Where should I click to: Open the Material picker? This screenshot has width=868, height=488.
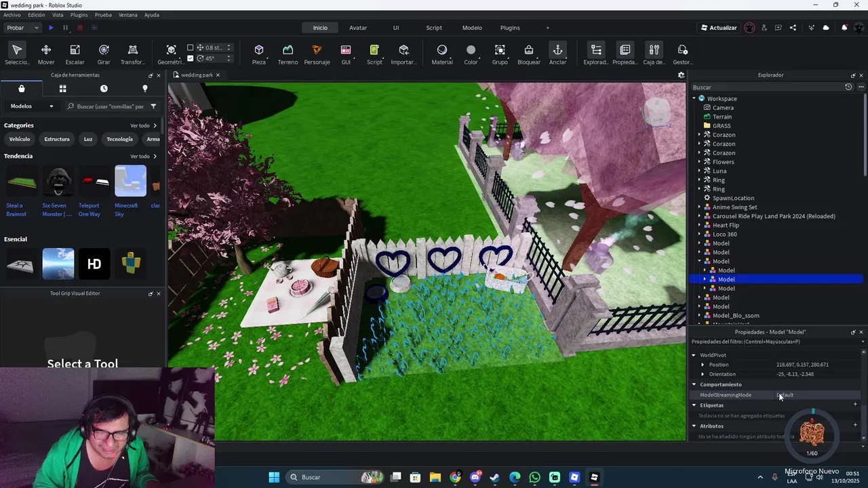point(442,54)
